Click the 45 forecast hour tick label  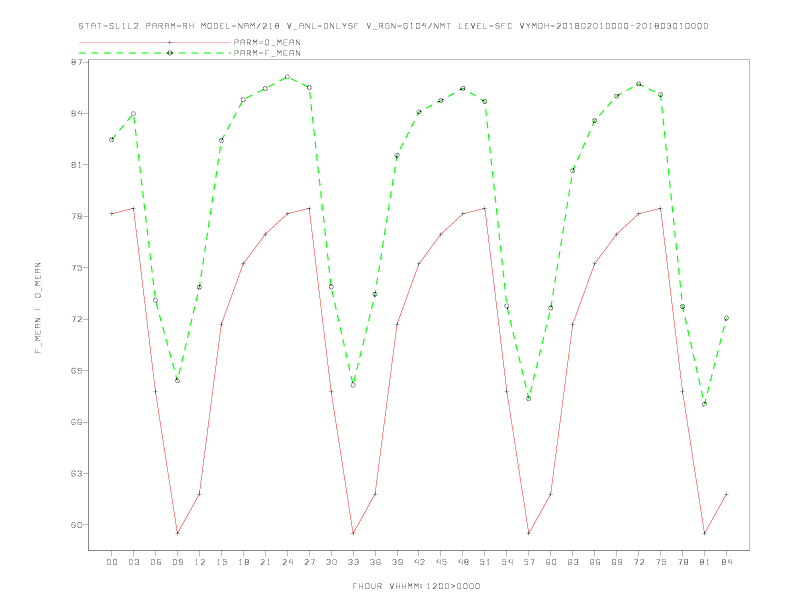[x=441, y=562]
